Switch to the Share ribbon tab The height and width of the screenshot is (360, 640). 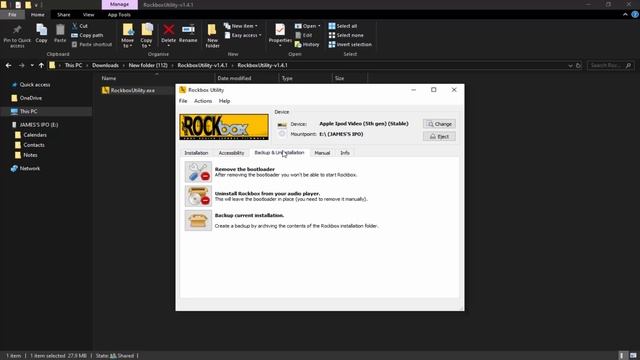click(x=64, y=15)
